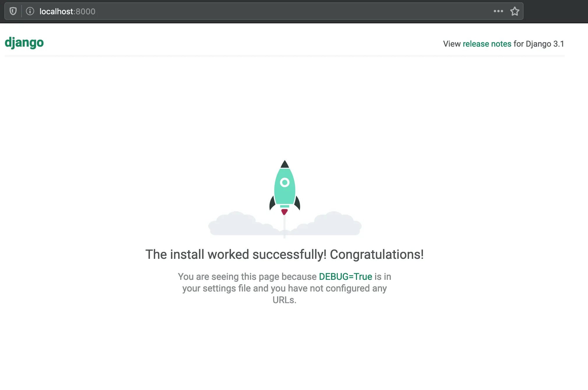
Task: Click the 'URLs.' text line
Action: coord(284,300)
